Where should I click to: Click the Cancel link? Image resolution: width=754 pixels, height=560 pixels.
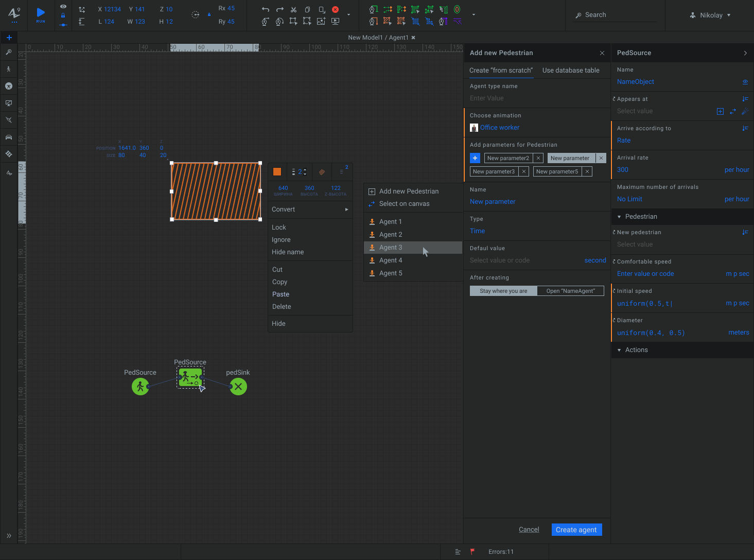tap(529, 530)
